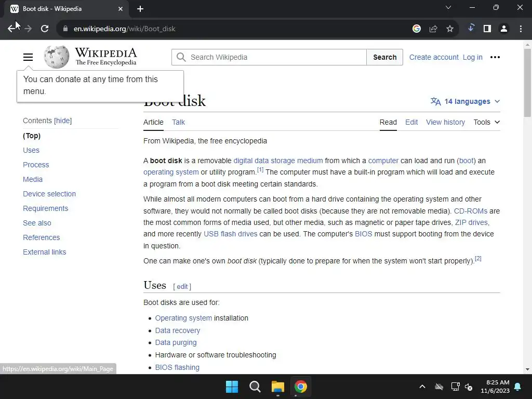Expand the 14 languages dropdown
The height and width of the screenshot is (399, 532).
(465, 101)
